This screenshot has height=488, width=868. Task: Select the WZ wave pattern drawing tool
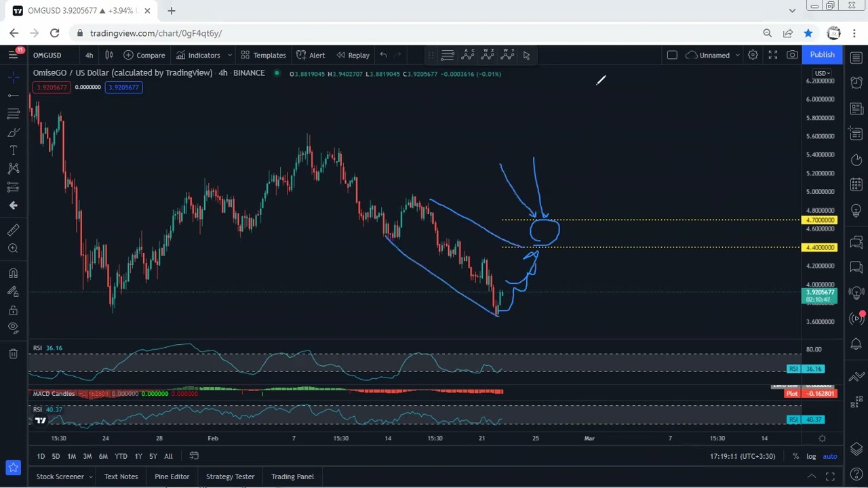(x=488, y=55)
